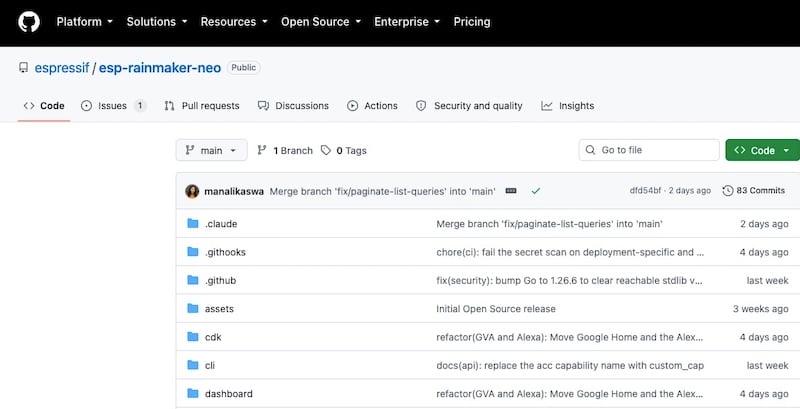Open the chore(ci) secret scan commit
The image size is (800, 409).
click(x=570, y=252)
